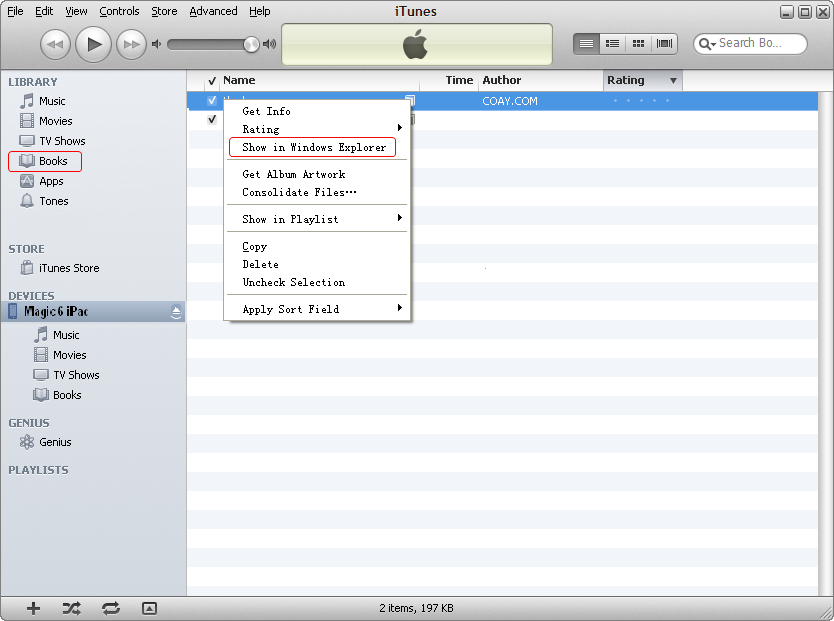Select Get Album Artwork
This screenshot has height=621, width=834.
point(317,174)
